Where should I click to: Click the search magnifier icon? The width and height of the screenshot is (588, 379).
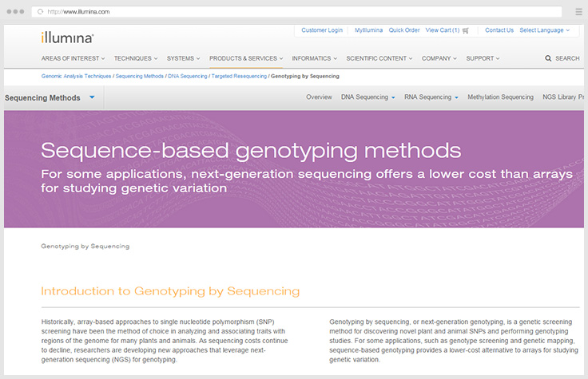click(x=548, y=58)
